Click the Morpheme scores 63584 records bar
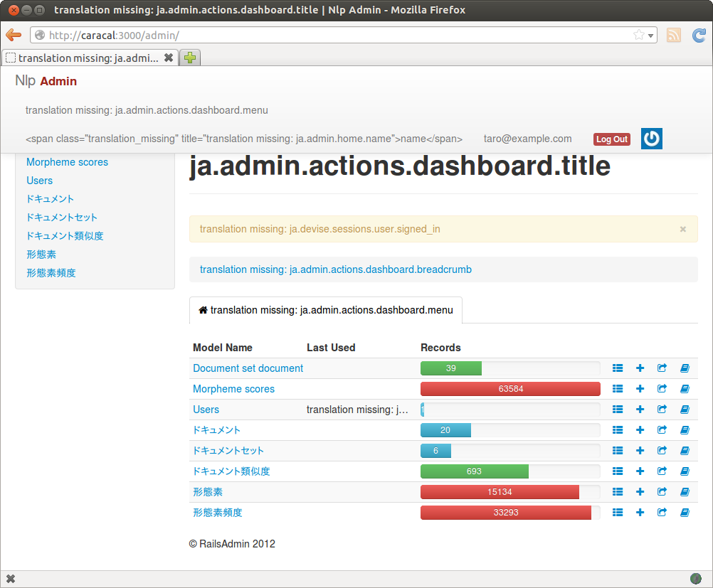The image size is (713, 588). (x=510, y=389)
